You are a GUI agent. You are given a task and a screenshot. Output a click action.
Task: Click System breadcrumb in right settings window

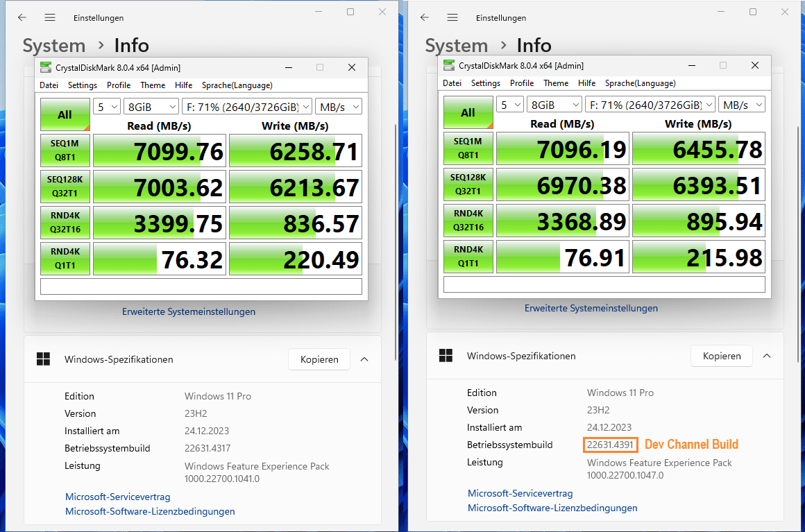457,46
